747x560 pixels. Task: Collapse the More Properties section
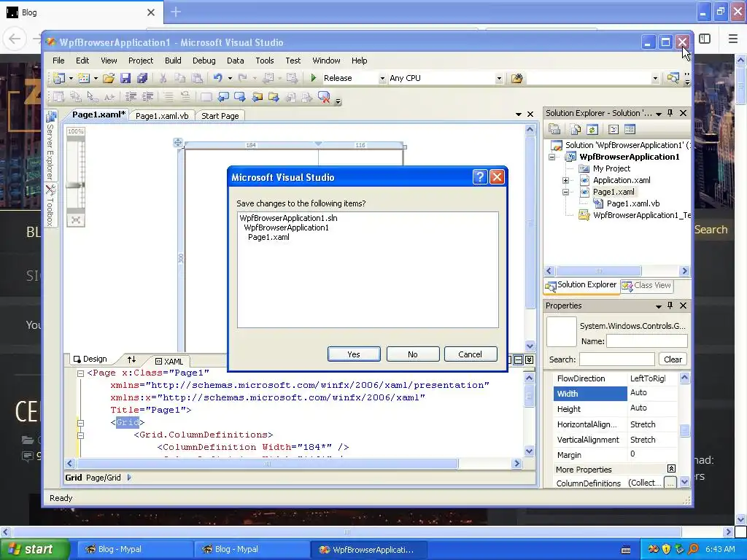[671, 469]
